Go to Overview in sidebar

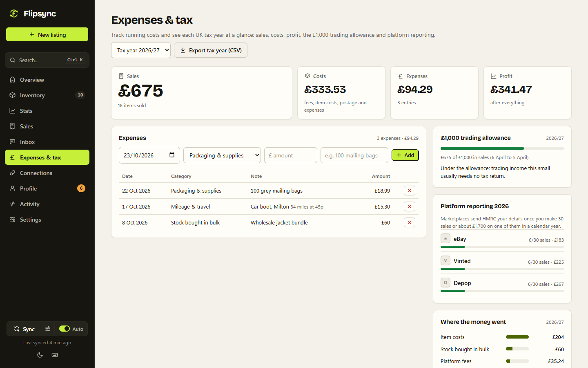47,80
